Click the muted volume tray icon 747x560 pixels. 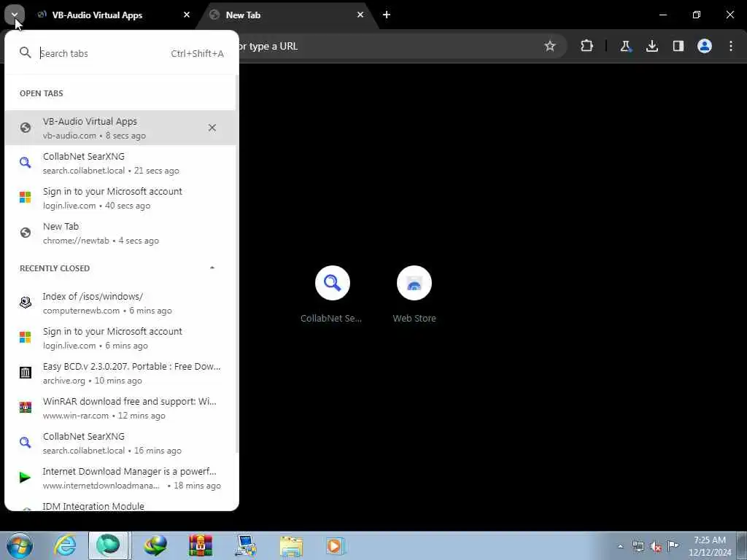tap(656, 546)
